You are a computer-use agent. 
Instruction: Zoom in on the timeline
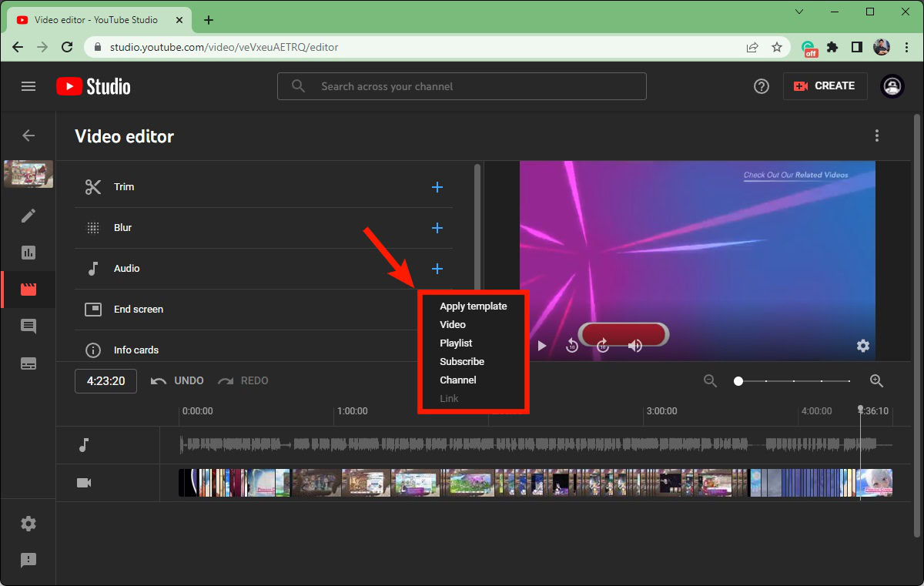click(x=876, y=381)
